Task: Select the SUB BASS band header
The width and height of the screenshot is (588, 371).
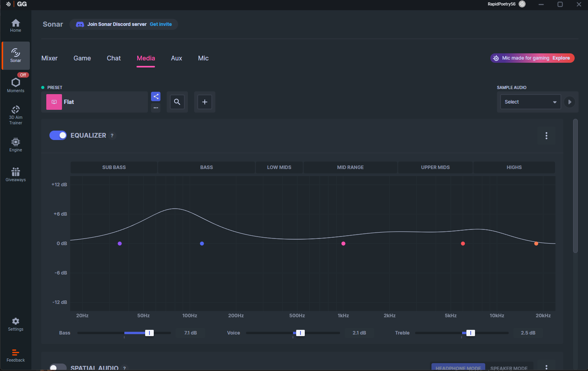Action: click(x=114, y=167)
